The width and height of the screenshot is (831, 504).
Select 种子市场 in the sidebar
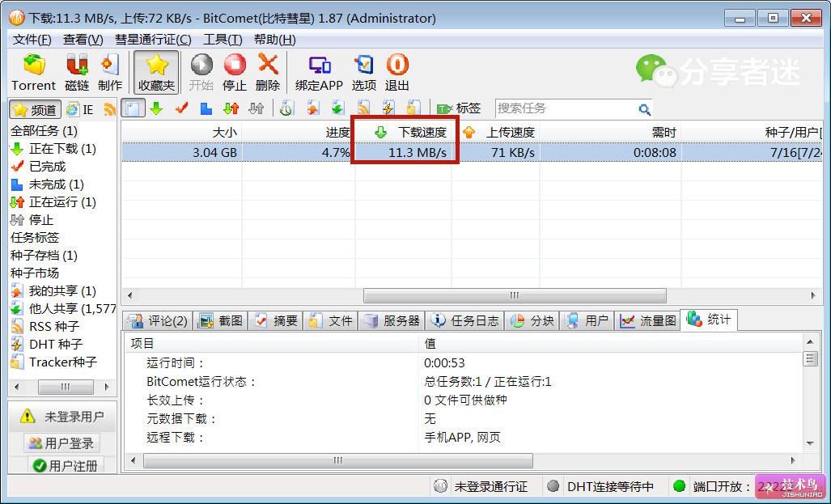(35, 273)
